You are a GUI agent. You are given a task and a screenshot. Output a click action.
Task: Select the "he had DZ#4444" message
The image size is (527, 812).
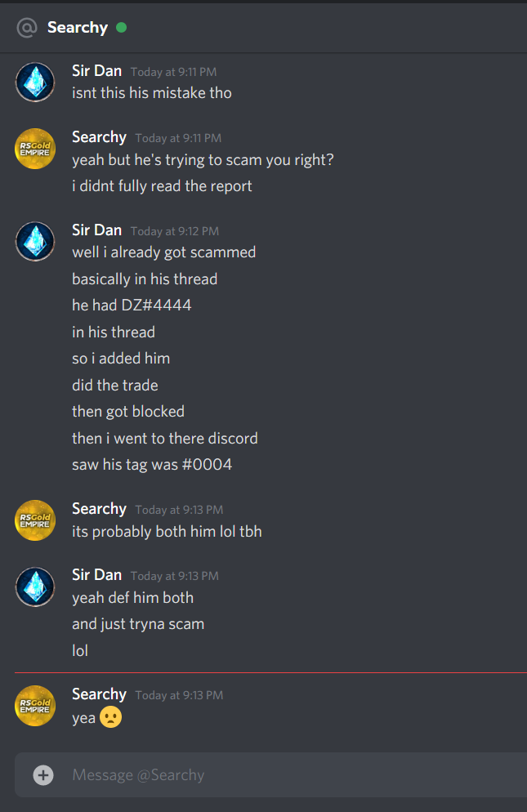132,305
